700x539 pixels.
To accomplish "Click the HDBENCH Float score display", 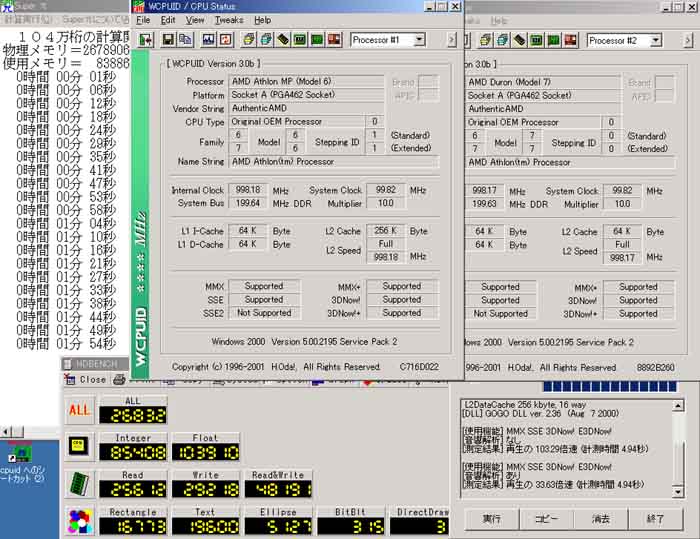I will tap(206, 452).
